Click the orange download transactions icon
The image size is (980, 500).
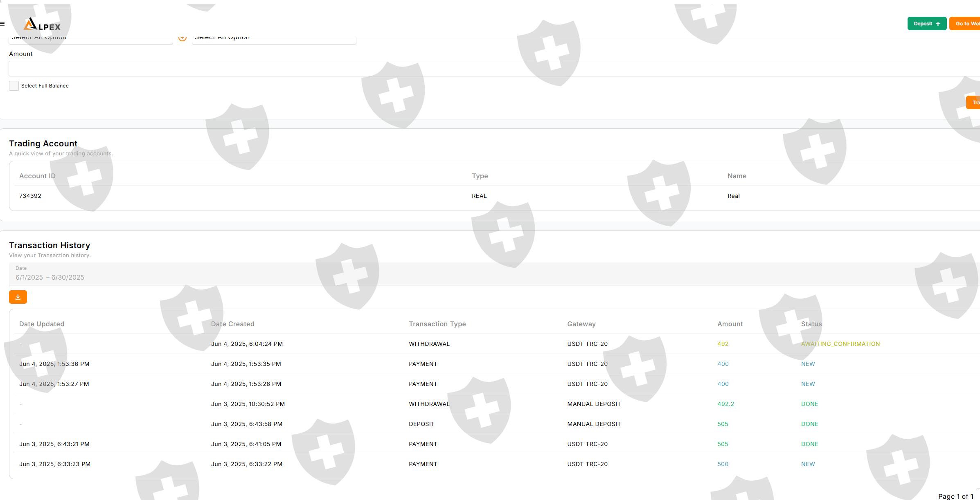[18, 297]
